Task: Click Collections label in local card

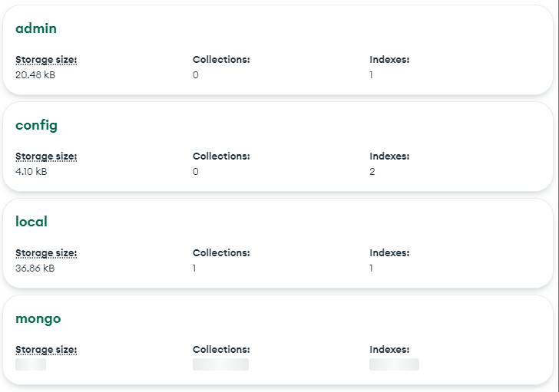Action: (x=221, y=253)
